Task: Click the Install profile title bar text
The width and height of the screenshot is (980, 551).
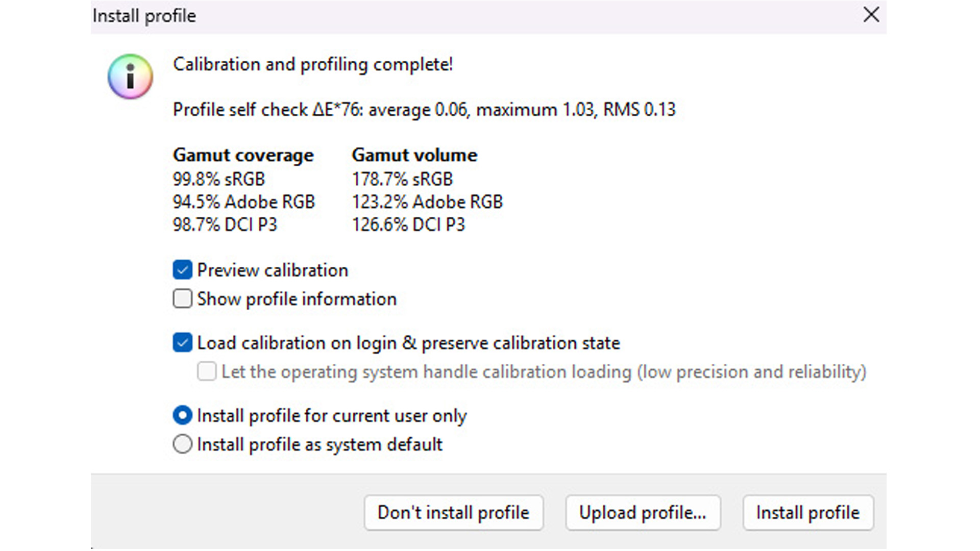Action: (144, 16)
